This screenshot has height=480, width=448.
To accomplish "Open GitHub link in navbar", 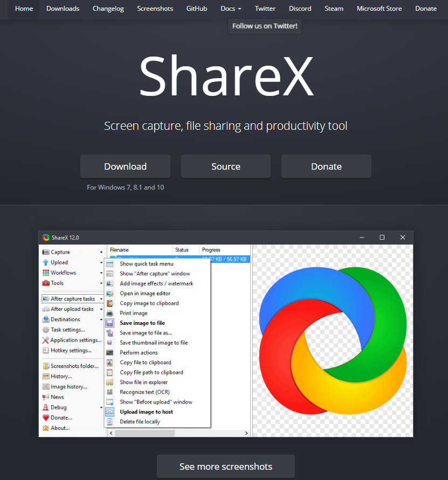I will coord(197,9).
